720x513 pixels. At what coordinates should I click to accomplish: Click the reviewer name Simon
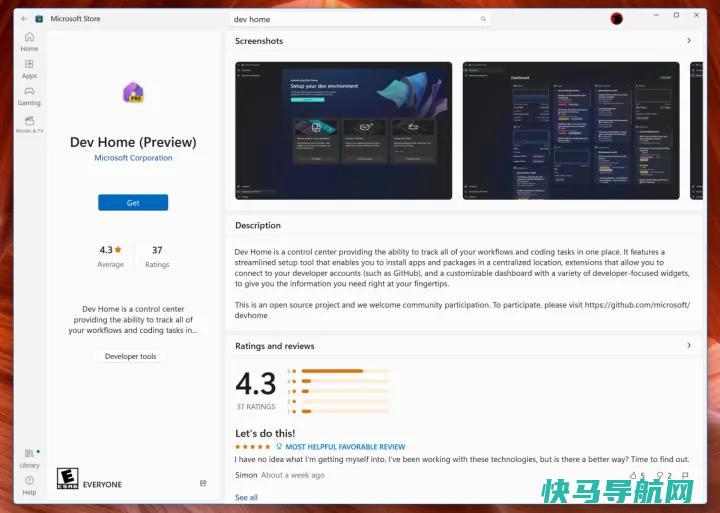tap(246, 475)
